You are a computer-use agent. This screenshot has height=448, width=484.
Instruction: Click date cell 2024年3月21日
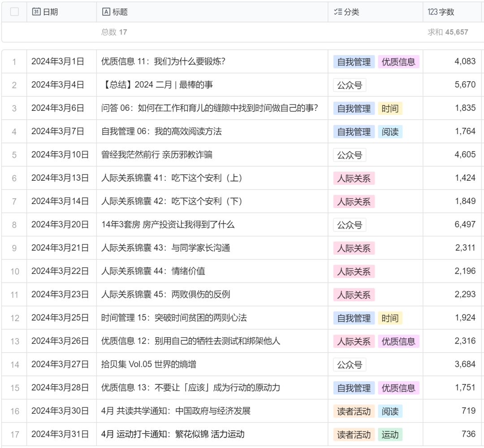tap(60, 248)
